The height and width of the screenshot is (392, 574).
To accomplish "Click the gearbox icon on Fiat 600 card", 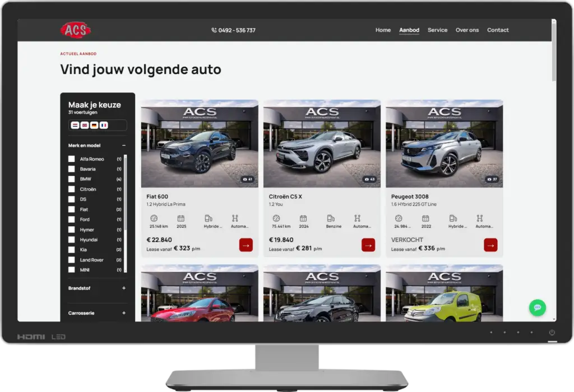I will click(x=235, y=218).
